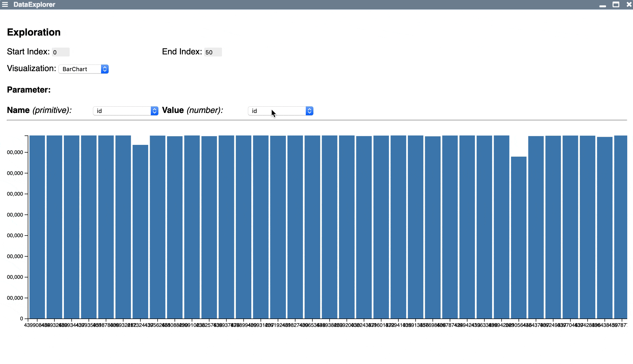Click the End Index input field

pyautogui.click(x=213, y=52)
